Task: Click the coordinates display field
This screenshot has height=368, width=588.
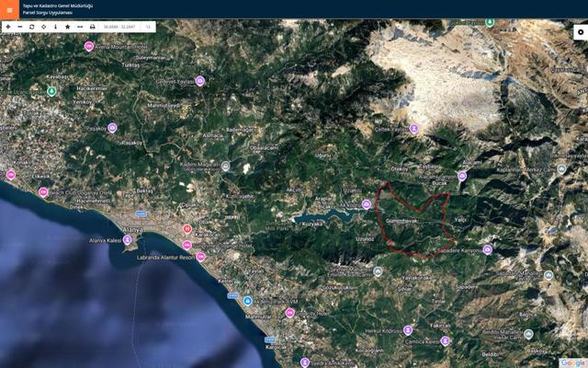Action: [x=119, y=27]
